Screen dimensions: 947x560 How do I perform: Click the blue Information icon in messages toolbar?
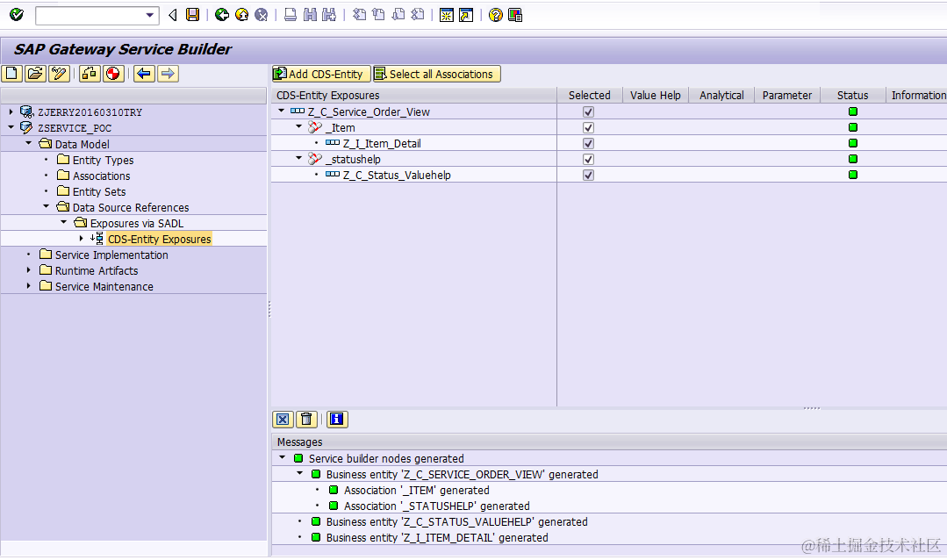(x=337, y=420)
